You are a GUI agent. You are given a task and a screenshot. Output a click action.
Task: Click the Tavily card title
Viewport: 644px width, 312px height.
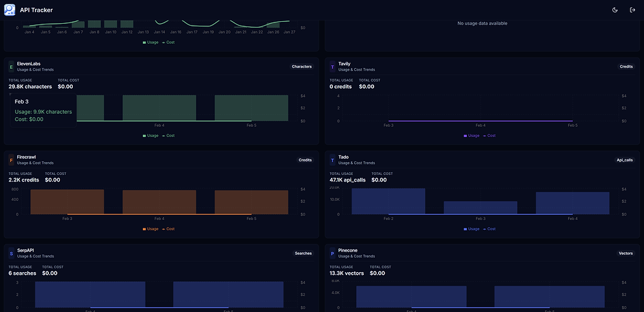344,64
